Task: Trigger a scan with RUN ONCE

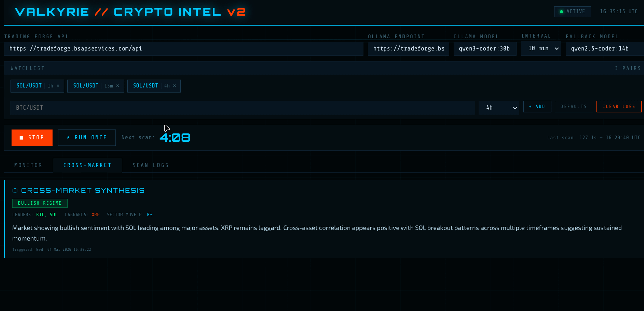Action: point(87,138)
